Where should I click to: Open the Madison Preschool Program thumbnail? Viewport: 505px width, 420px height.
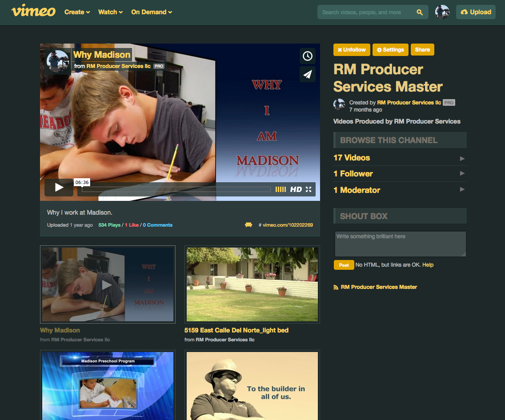pos(108,385)
